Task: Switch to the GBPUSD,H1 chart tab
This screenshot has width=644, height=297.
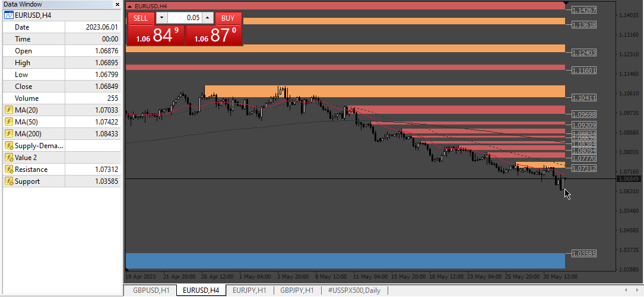Action: [x=151, y=290]
